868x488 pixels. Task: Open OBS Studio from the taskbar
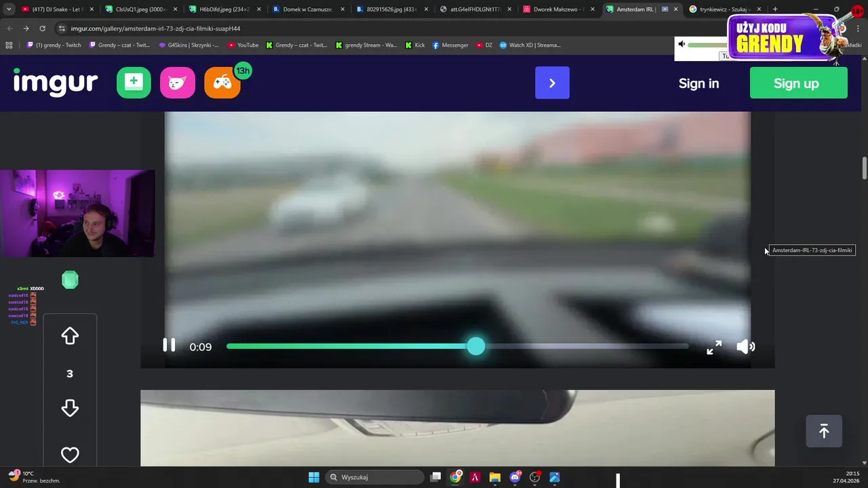point(534,477)
